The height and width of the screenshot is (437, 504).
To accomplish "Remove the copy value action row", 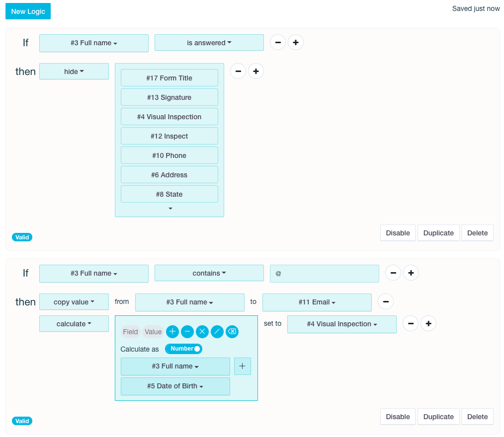I will [386, 301].
